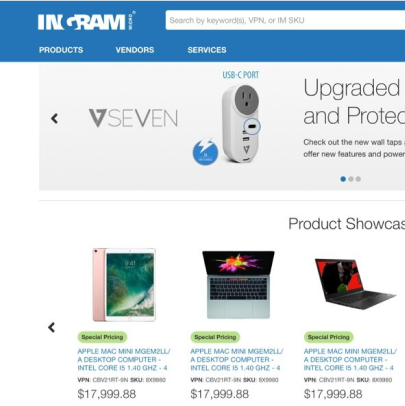Click the blue lightning bolt charging badge
This screenshot has height=406, width=405.
205,152
